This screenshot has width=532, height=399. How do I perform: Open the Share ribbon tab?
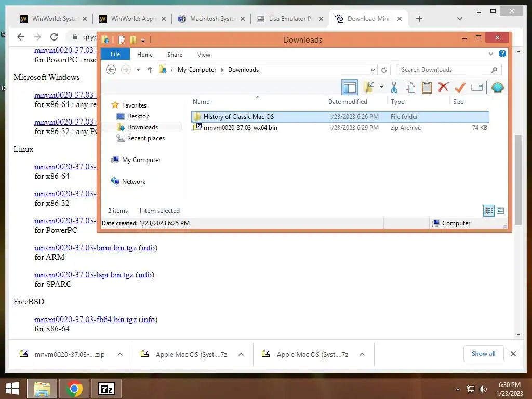click(175, 54)
